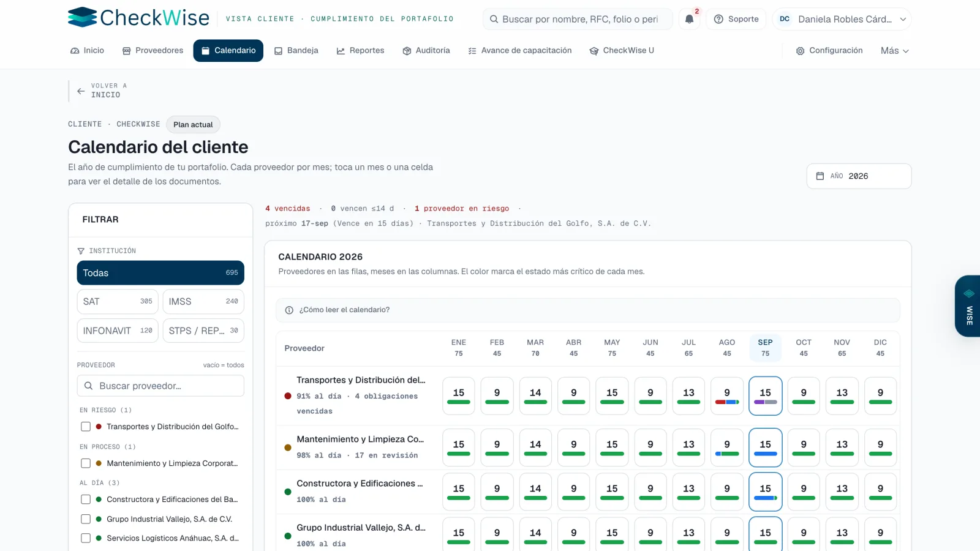This screenshot has height=551, width=980.
Task: Click the Buscar proveedor search field
Action: point(160,386)
